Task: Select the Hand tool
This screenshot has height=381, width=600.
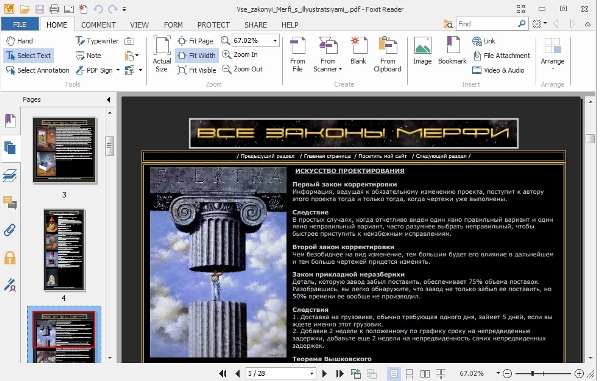Action: click(20, 41)
